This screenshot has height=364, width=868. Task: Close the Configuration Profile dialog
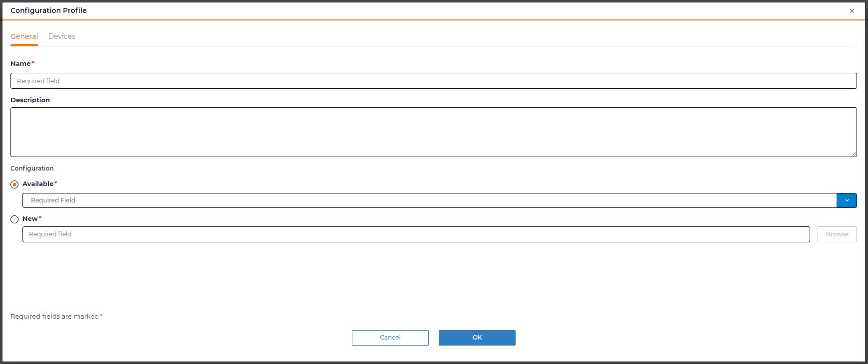coord(852,10)
